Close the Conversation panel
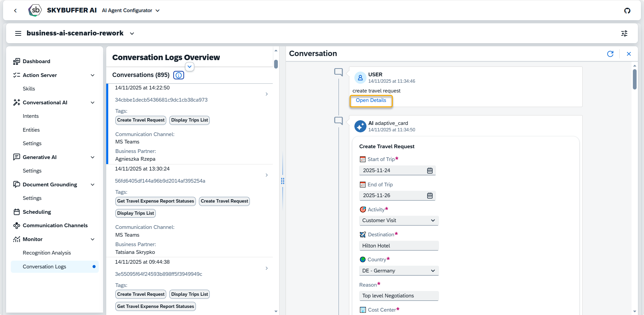 coord(628,54)
